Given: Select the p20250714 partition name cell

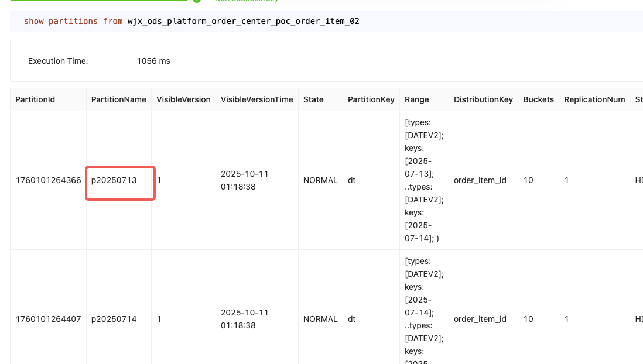Looking at the screenshot, I should pyautogui.click(x=114, y=319).
